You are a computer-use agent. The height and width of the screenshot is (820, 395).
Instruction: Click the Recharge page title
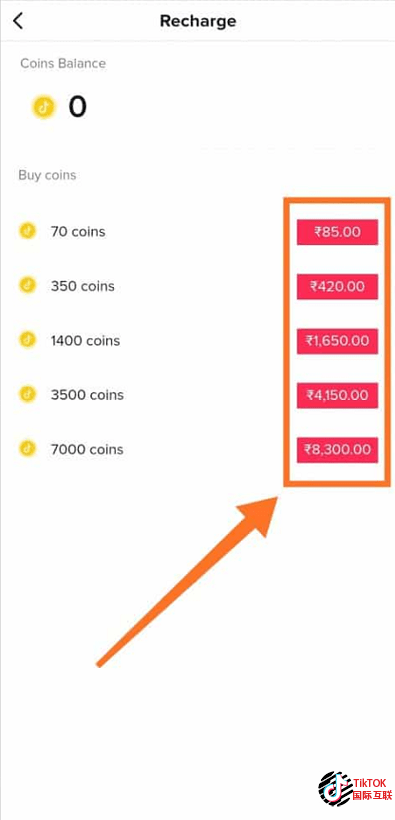point(198,21)
